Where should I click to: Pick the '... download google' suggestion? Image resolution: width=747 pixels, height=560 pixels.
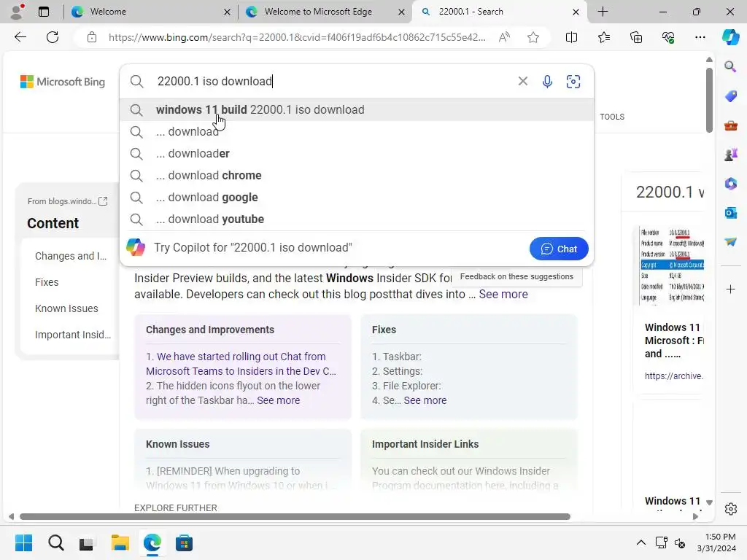click(x=356, y=197)
